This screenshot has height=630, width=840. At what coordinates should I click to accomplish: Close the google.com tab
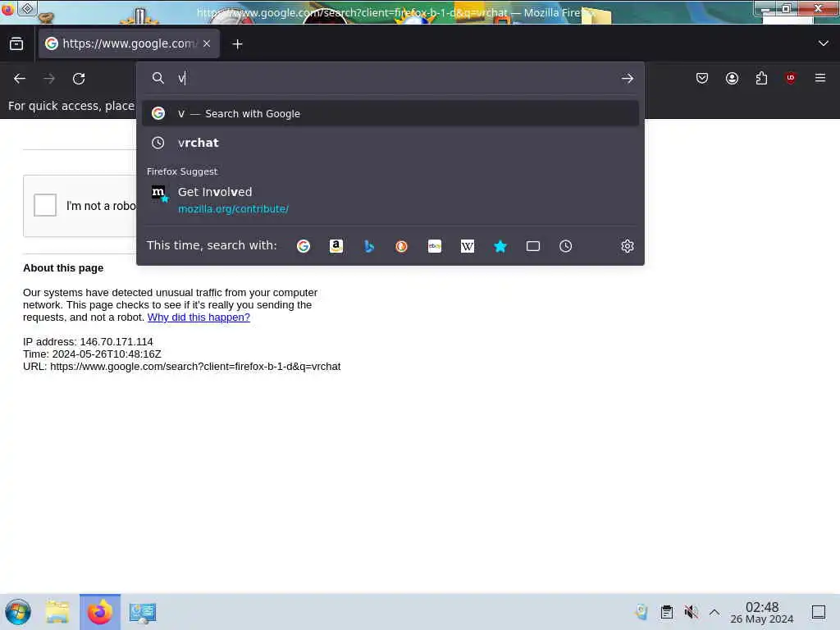pyautogui.click(x=207, y=43)
